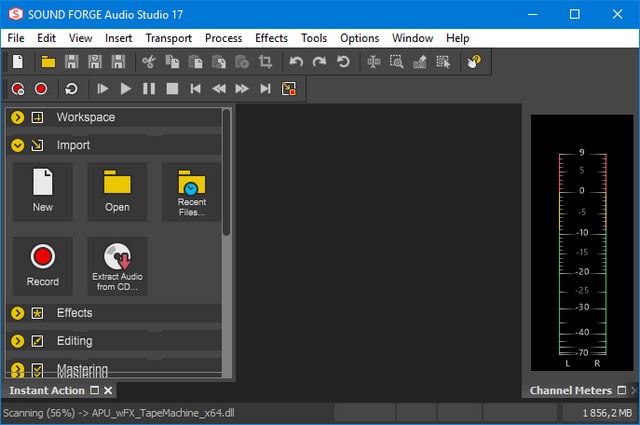Open the Process menu
Screen dimensions: 640x425
(x=223, y=38)
